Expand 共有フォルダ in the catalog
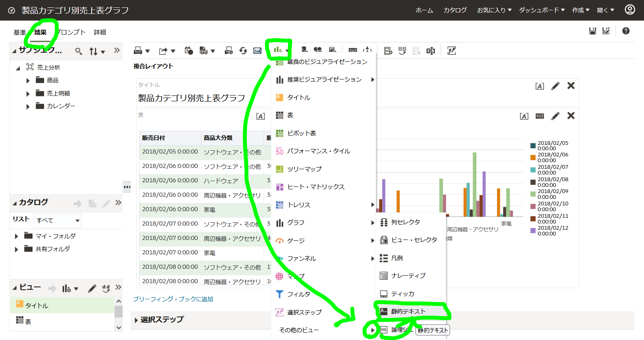This screenshot has width=644, height=340. pos(16,249)
